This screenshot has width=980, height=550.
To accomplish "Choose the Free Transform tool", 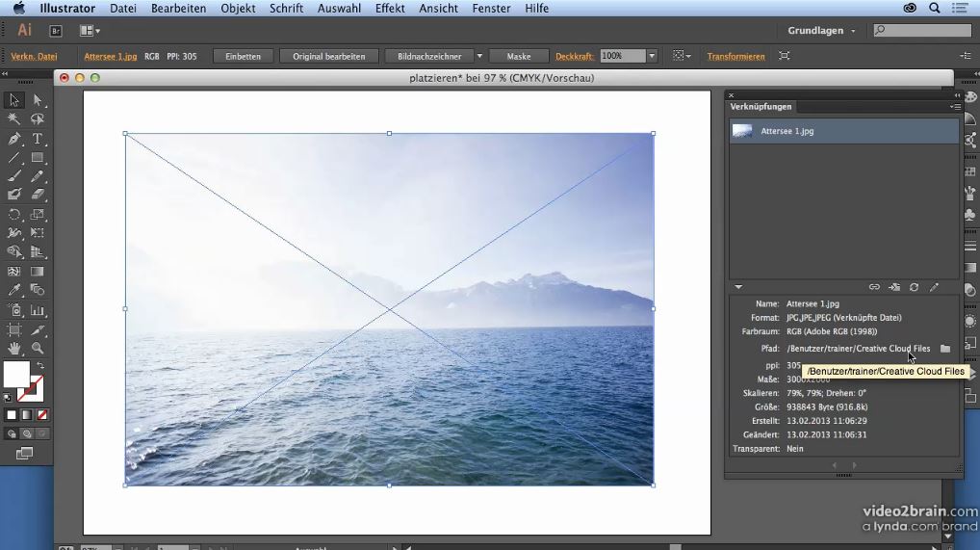I will coord(38,233).
